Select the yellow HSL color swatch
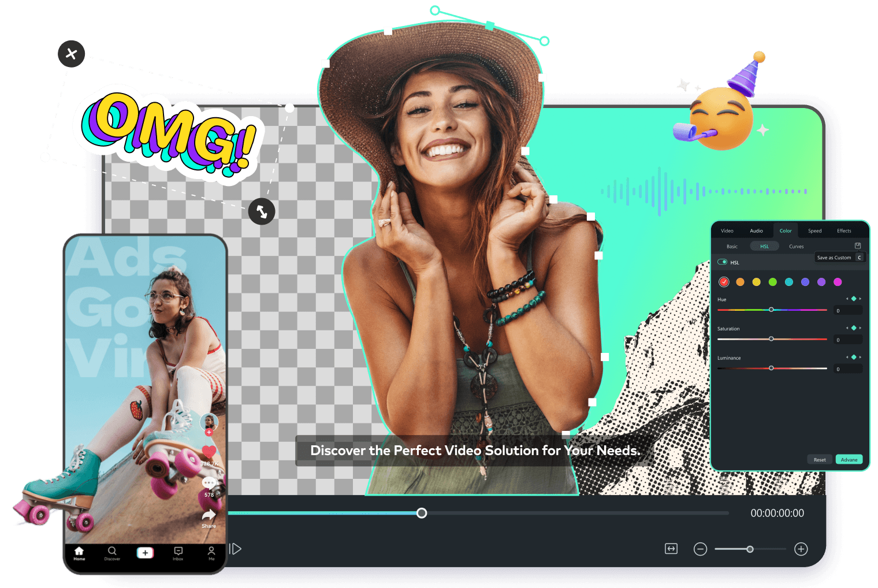Screen dimensions: 878x588 pyautogui.click(x=756, y=282)
